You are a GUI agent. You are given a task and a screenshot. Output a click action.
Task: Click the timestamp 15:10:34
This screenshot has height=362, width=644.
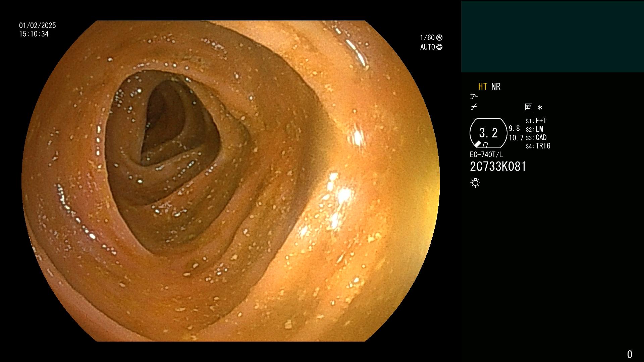point(34,34)
